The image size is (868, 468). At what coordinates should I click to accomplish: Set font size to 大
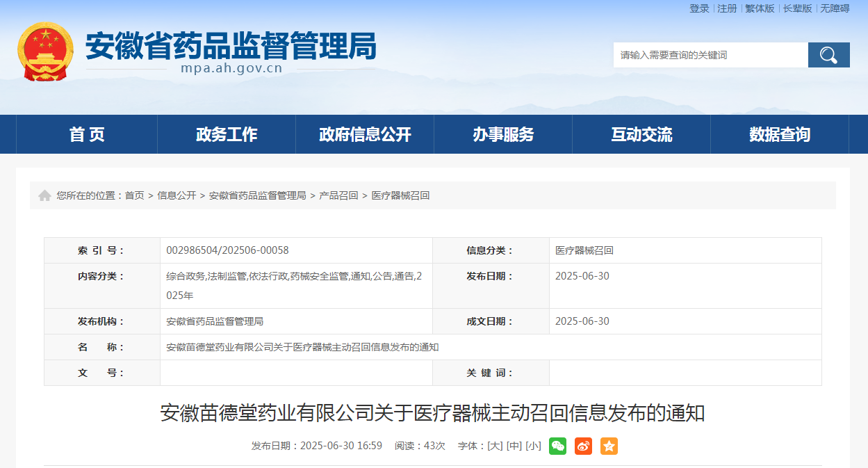(x=495, y=446)
